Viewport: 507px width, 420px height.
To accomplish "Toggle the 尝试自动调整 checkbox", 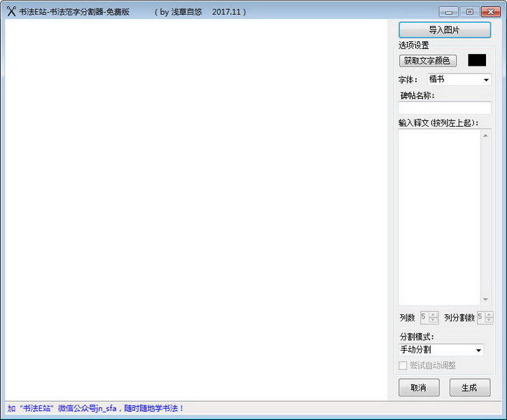I will click(x=403, y=365).
